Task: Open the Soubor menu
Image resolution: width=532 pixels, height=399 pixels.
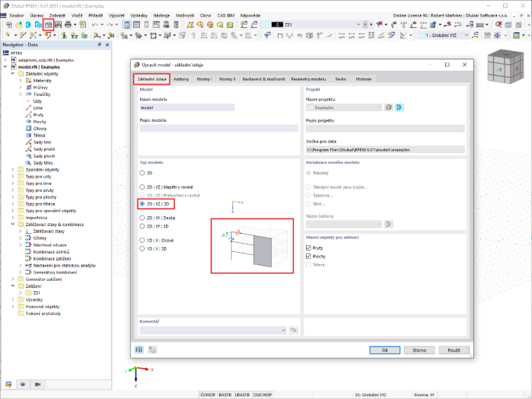Action: point(17,15)
